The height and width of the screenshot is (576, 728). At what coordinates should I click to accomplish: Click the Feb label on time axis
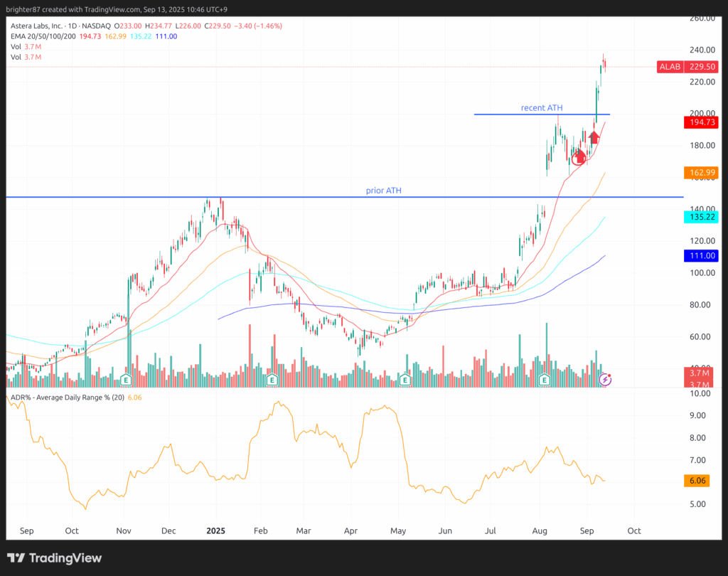(x=260, y=530)
